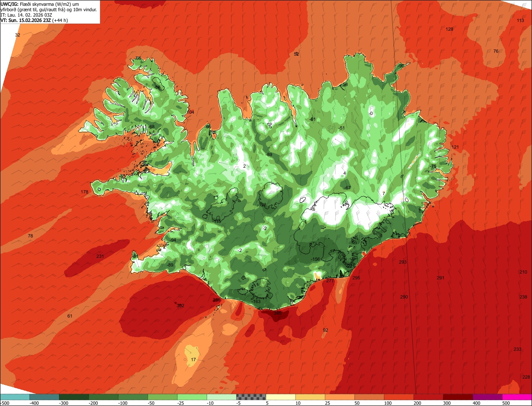Click the VT valid time line
The image size is (532, 406).
34,20
